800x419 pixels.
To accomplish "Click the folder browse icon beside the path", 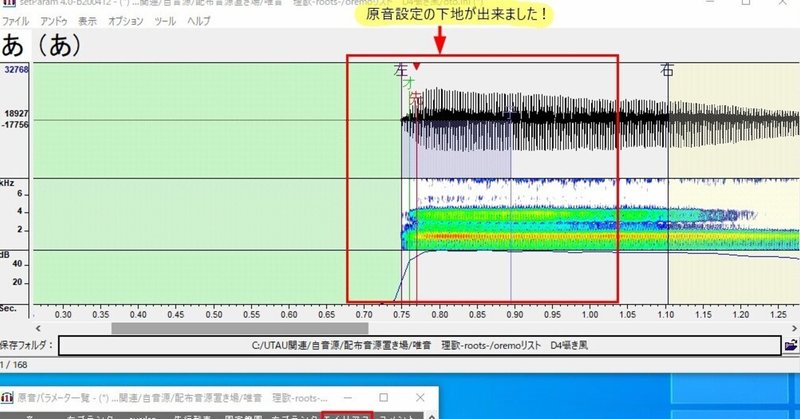I will (x=791, y=346).
